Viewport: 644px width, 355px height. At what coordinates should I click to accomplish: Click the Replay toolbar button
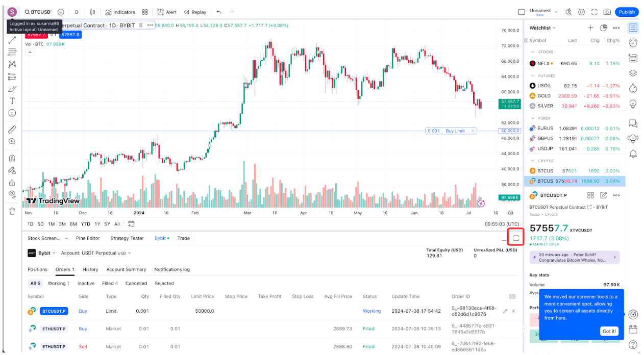click(195, 12)
